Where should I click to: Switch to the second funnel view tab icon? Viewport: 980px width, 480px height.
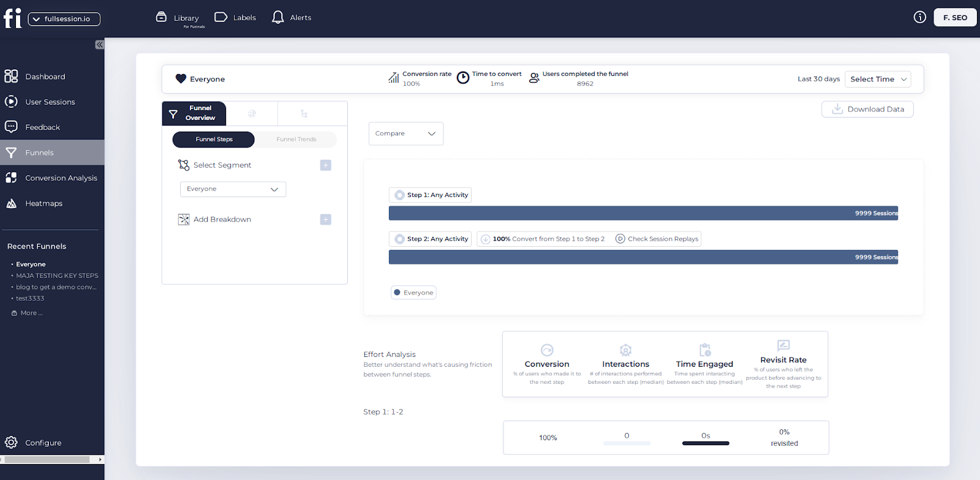tap(252, 113)
